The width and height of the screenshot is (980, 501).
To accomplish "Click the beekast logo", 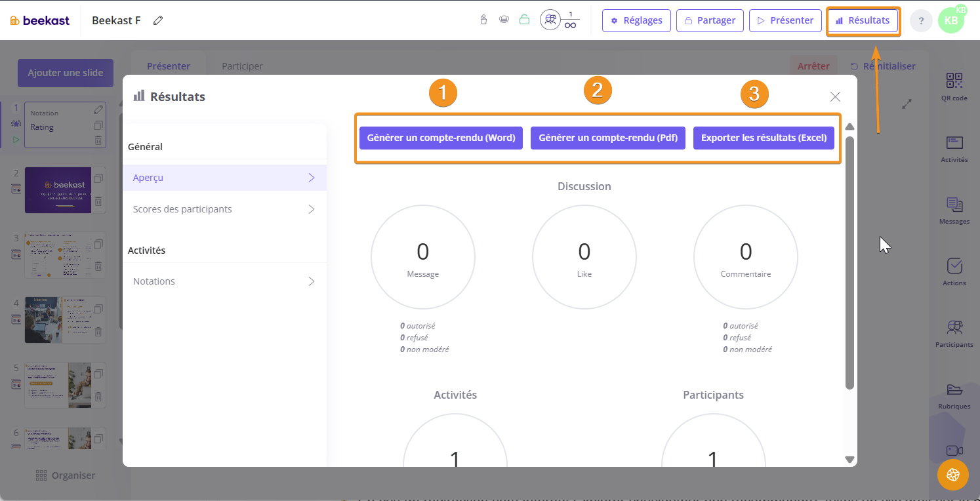I will point(40,20).
